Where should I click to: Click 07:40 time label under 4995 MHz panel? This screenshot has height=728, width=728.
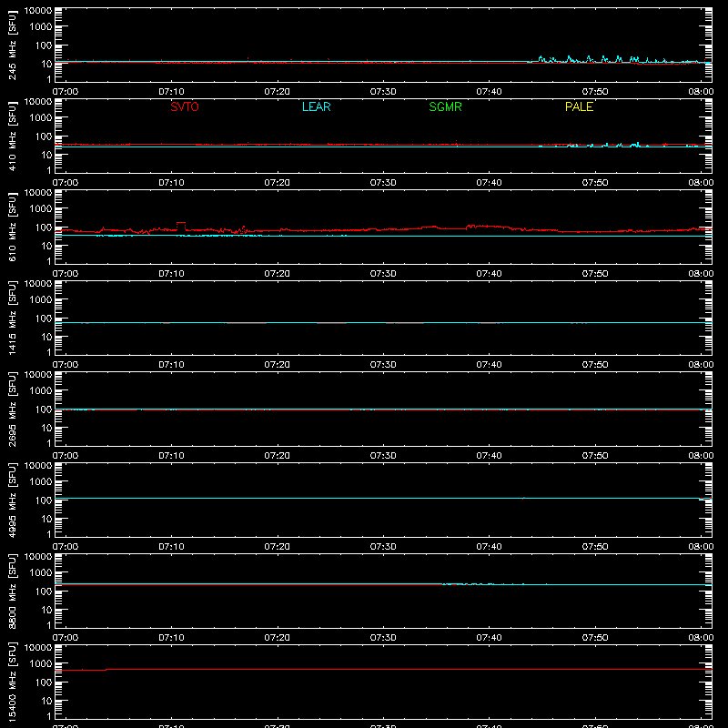(489, 547)
